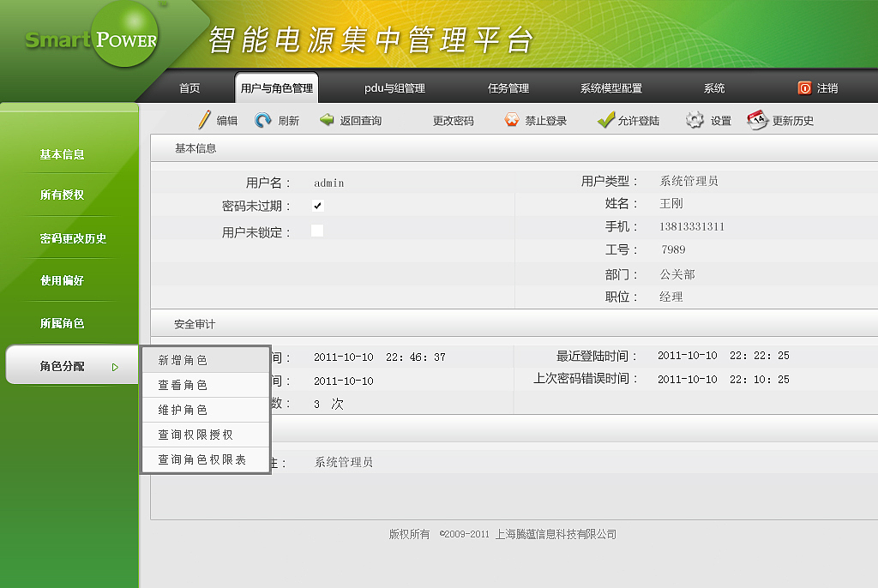This screenshot has height=588, width=878.
Task: Toggle 密码未过期 off for admin user
Action: click(x=318, y=206)
